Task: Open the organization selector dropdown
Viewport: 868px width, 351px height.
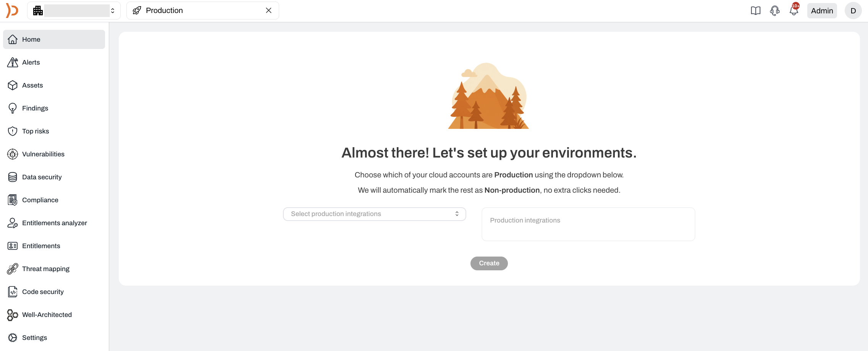Action: coord(73,10)
